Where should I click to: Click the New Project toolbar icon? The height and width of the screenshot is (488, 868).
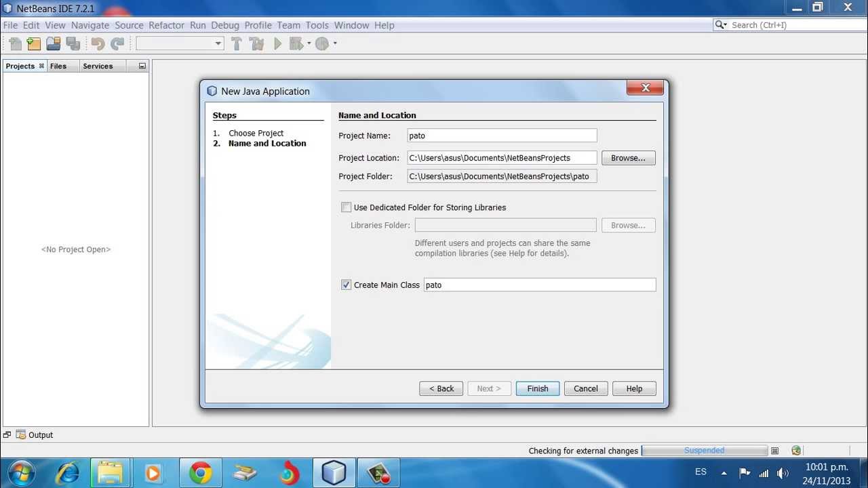click(x=34, y=43)
